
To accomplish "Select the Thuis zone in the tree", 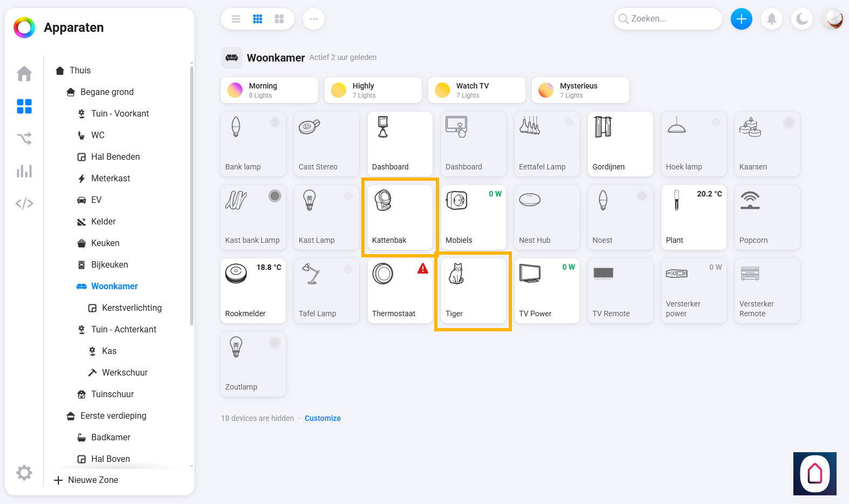I will point(80,70).
